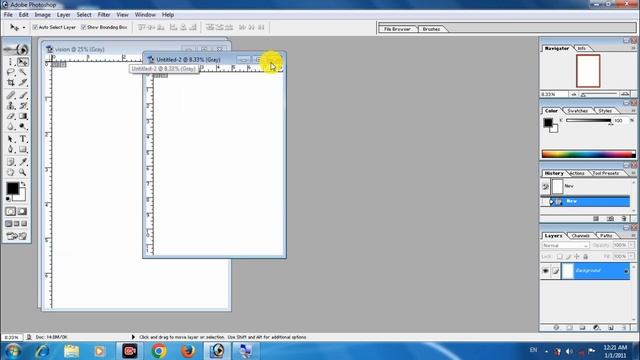Select the Hand tool

11,172
